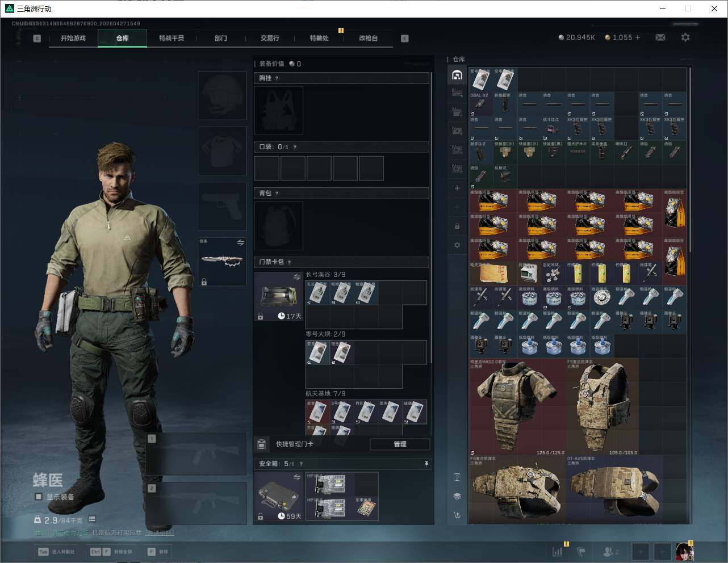
Task: Click the plus next to 1,055 currency
Action: point(638,37)
